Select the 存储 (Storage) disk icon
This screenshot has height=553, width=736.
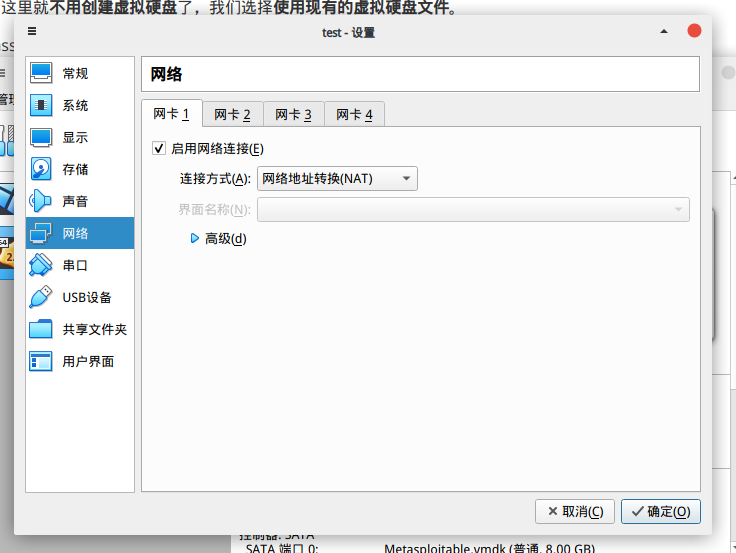41,169
